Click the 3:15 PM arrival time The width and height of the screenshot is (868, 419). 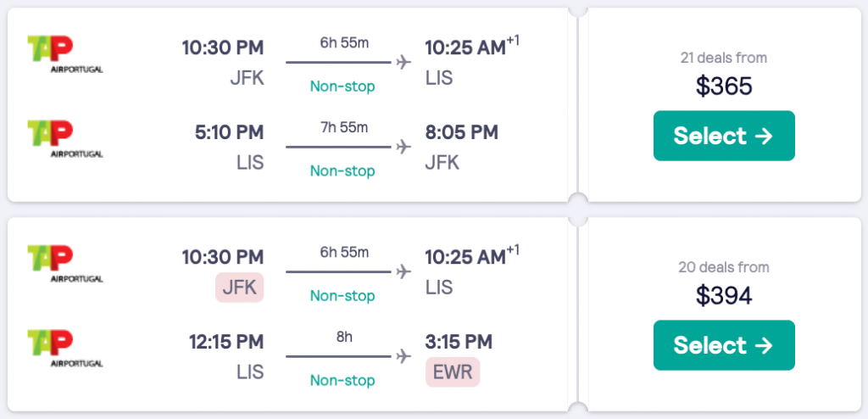[459, 342]
